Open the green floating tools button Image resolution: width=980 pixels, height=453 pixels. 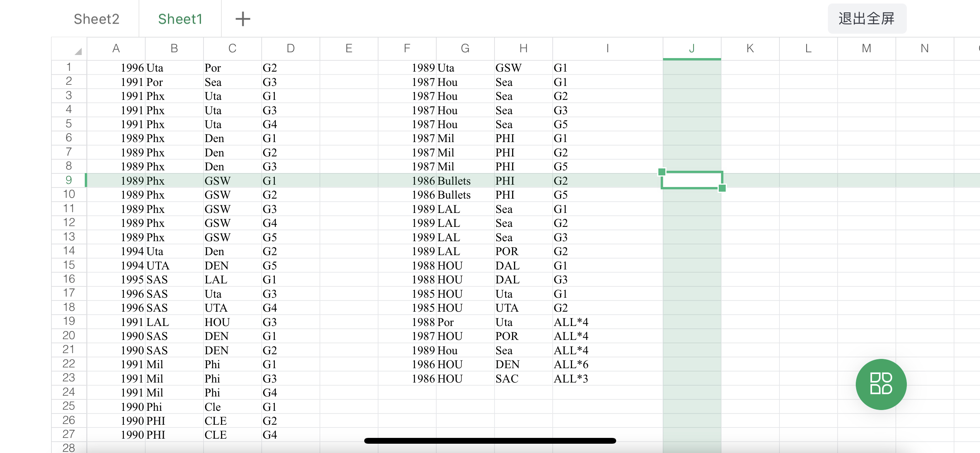[x=881, y=384]
